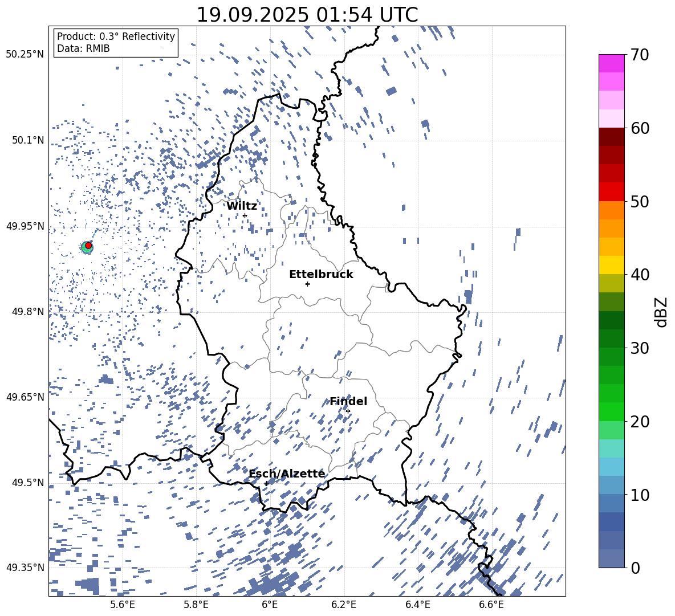Click the Wiltz station cross marker

point(245,215)
